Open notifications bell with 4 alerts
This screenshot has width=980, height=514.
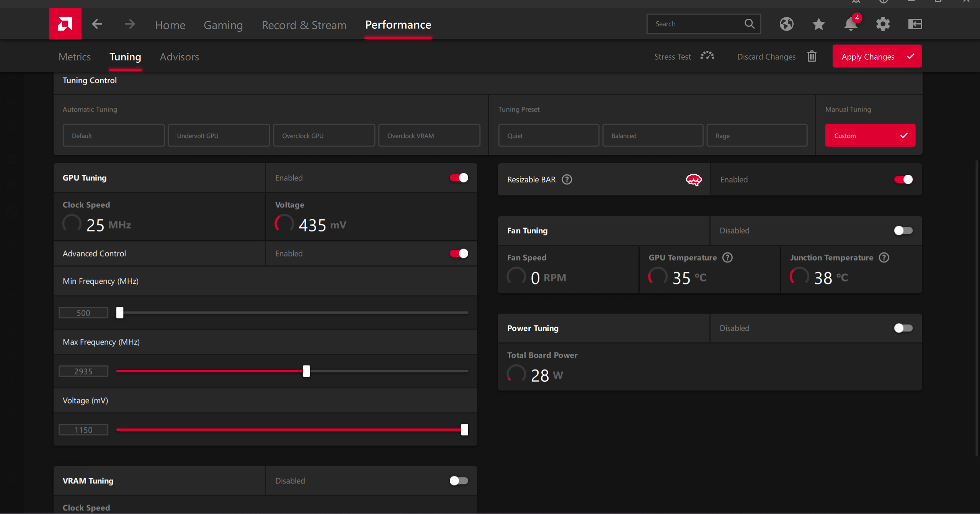point(851,24)
